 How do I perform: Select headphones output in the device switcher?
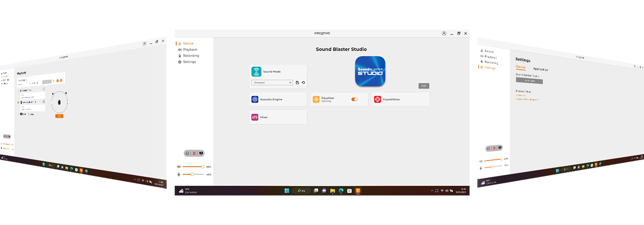point(187,153)
